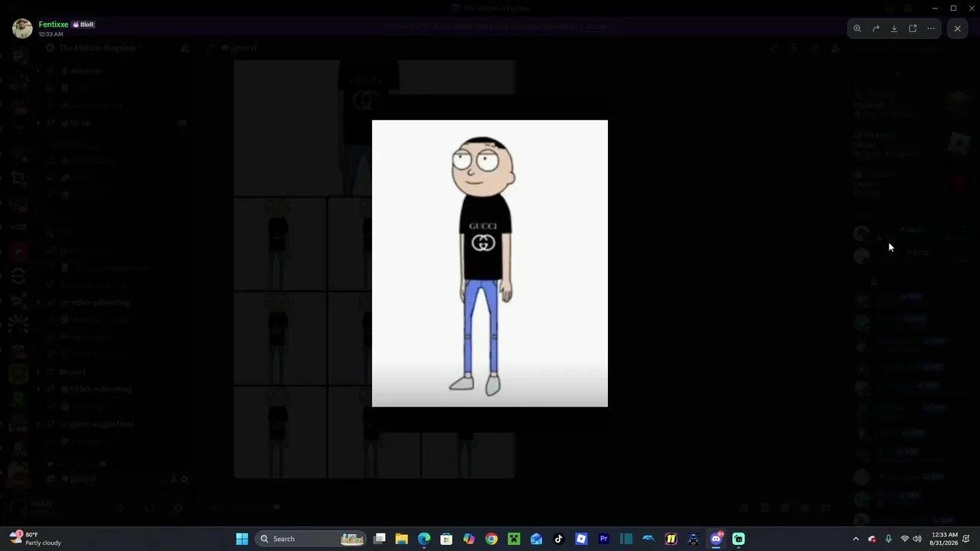The height and width of the screenshot is (551, 980).
Task: Open the image in browser
Action: [913, 29]
